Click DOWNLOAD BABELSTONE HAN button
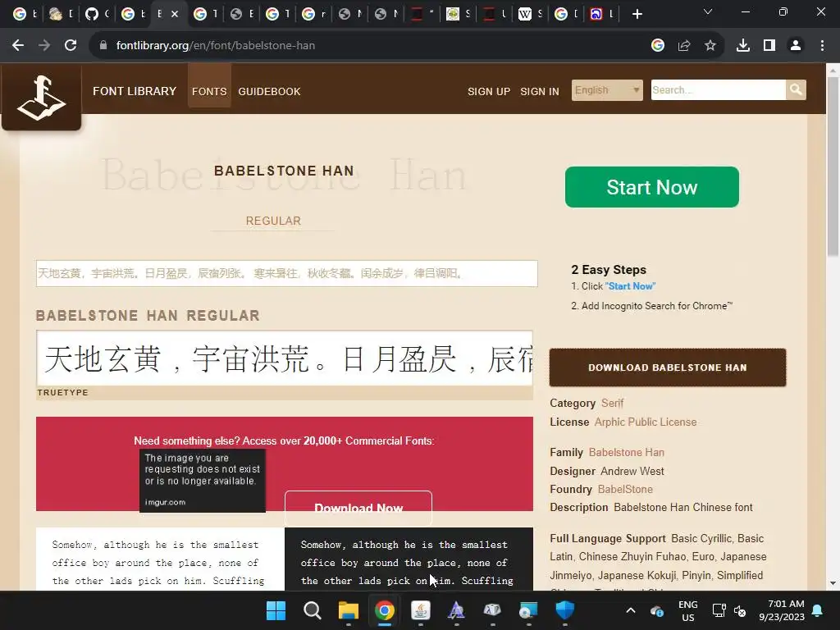The image size is (840, 630). click(x=668, y=367)
